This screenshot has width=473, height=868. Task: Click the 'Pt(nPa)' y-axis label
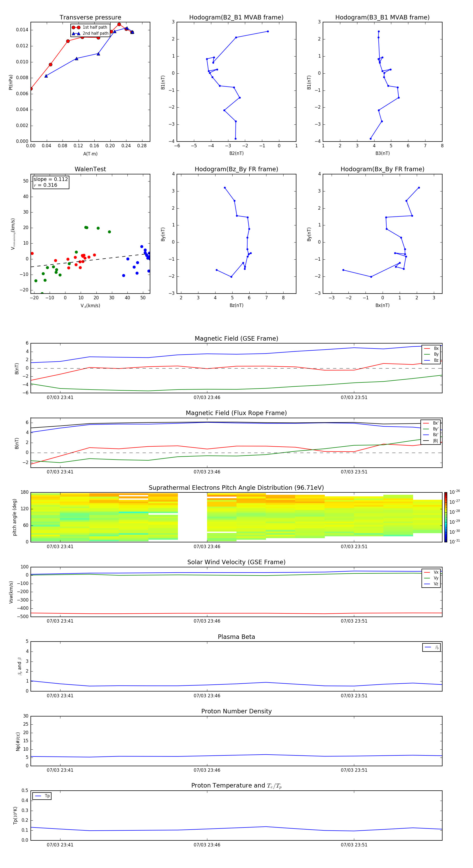(11, 82)
